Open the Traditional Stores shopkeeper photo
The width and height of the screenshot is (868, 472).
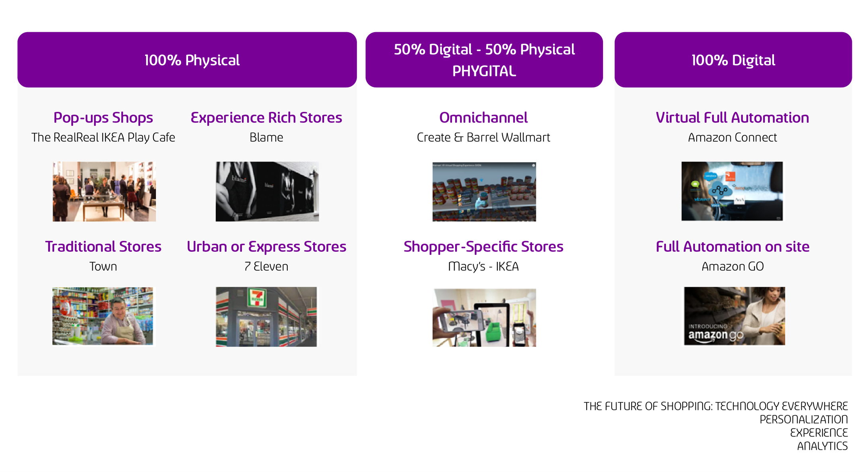point(102,316)
